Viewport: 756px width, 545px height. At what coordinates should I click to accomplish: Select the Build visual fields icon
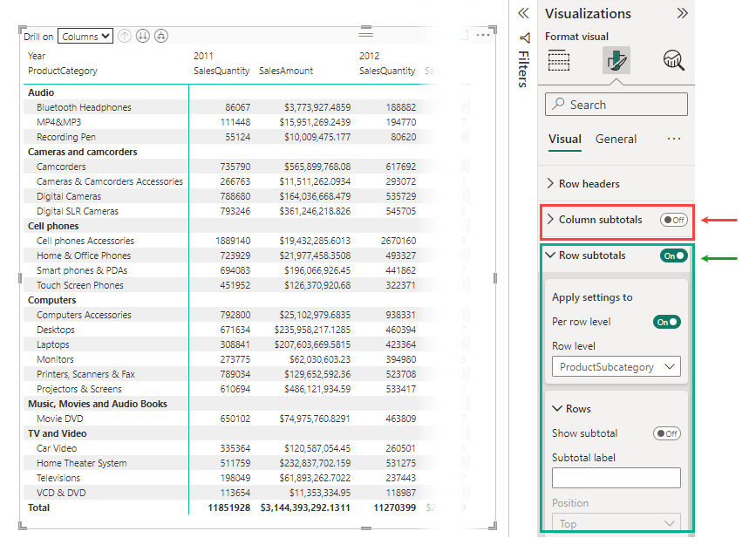pos(558,61)
